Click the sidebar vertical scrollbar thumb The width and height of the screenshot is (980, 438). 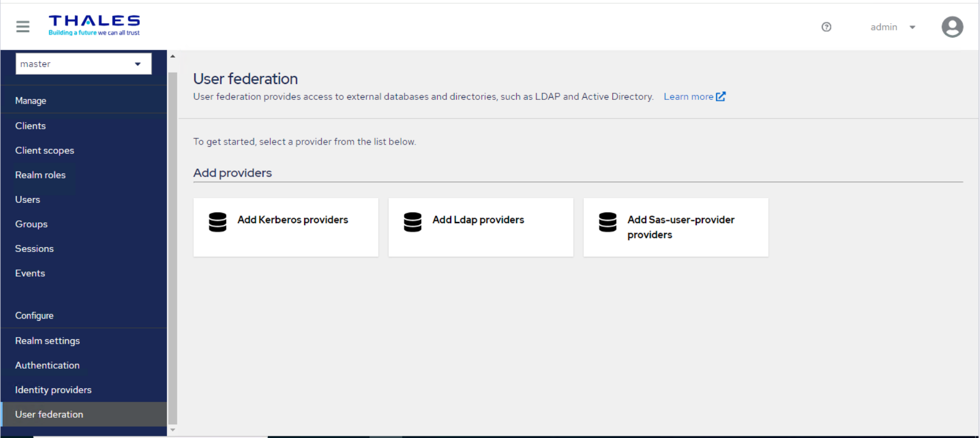pos(172,248)
